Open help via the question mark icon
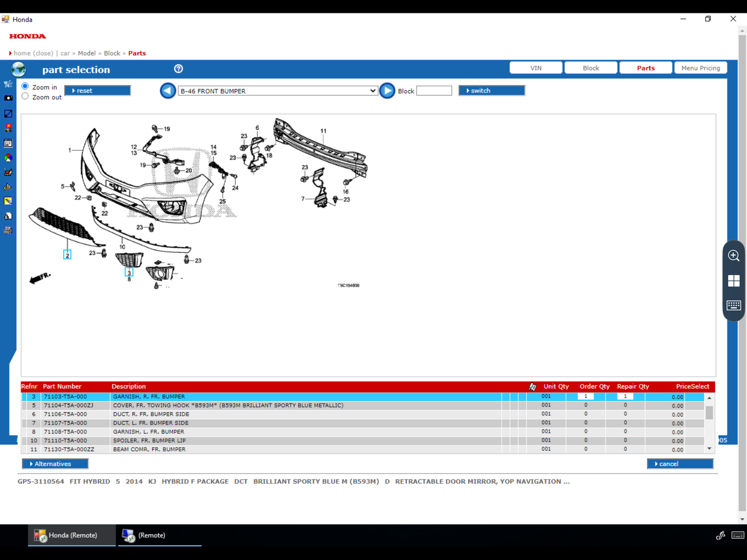The width and height of the screenshot is (747, 560). pos(178,69)
